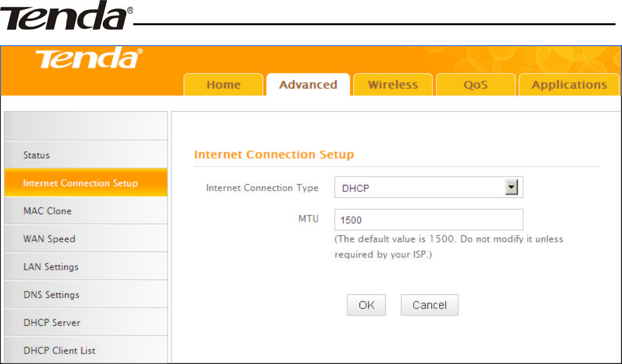Viewport: 622px width, 364px height.
Task: Go to the Applications tab
Action: (569, 85)
